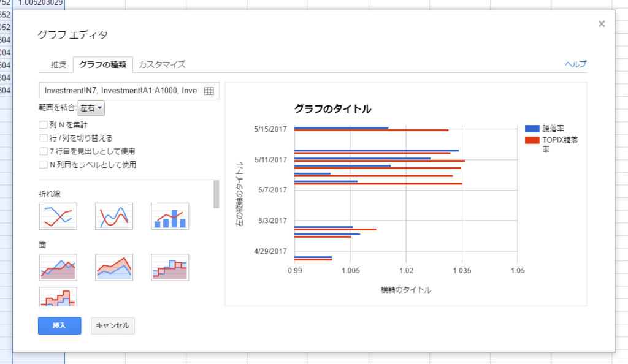This screenshot has height=364, width=628.
Task: Open the 範囲を結合 左右 dropdown
Action: [91, 108]
